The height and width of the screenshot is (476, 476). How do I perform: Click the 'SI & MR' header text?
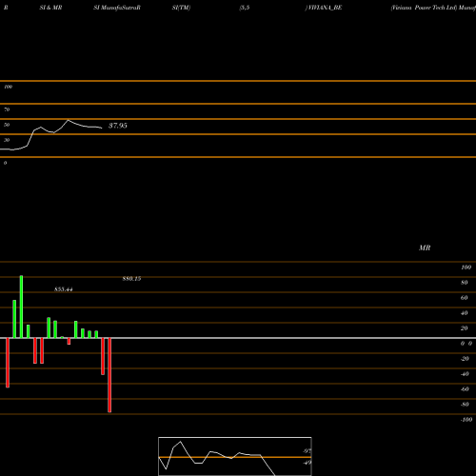[50, 8]
